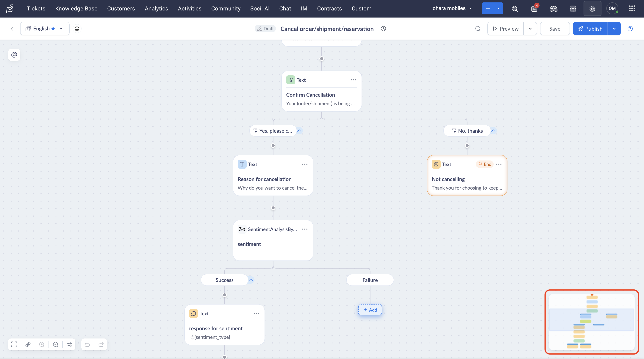Open the Analytics tab
Screen dimensions: 644x359
[156, 9]
